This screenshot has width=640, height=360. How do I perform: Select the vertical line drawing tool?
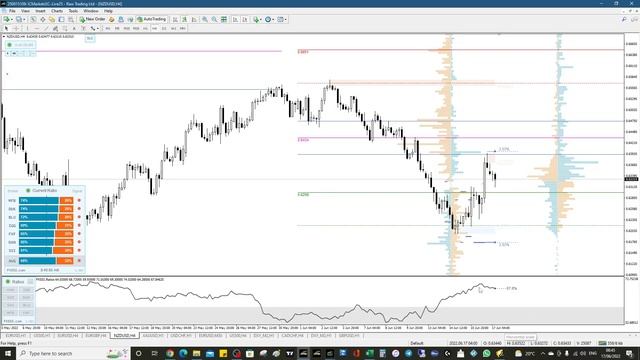[x=27, y=29]
